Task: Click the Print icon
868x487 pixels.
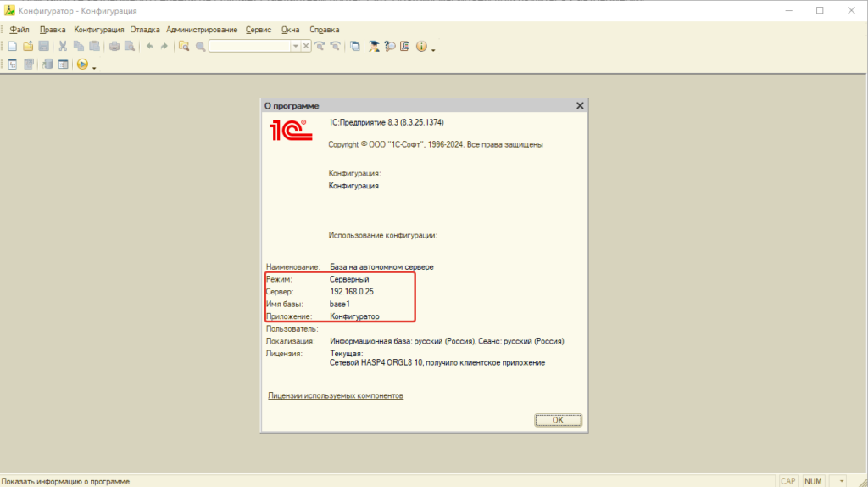Action: 114,47
